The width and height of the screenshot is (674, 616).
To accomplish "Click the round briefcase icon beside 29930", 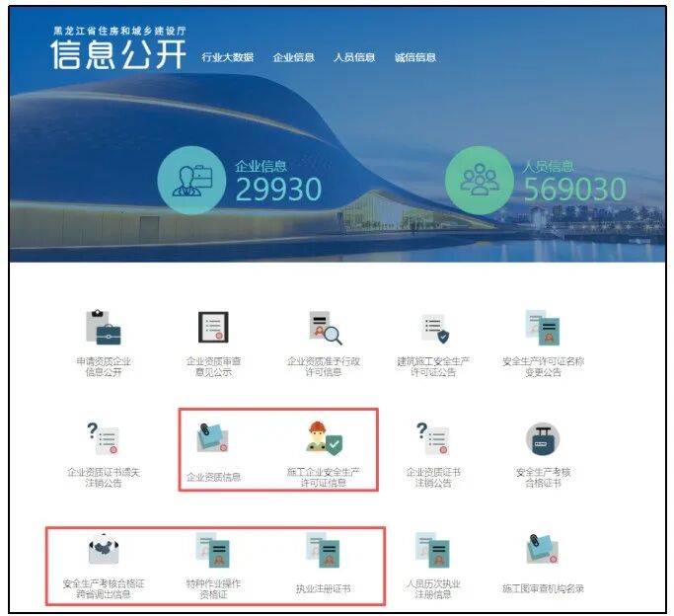I will point(191,181).
